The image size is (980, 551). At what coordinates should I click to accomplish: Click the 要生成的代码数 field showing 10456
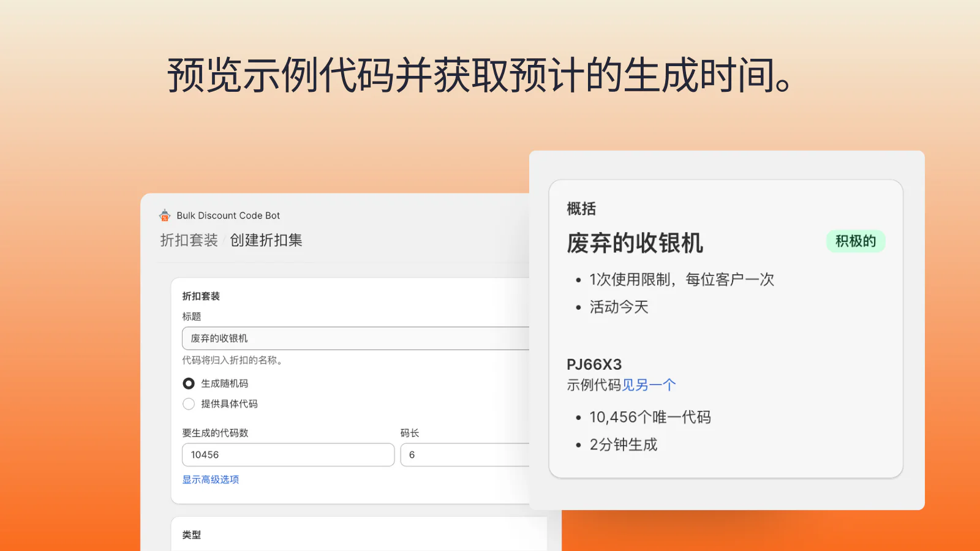click(288, 455)
